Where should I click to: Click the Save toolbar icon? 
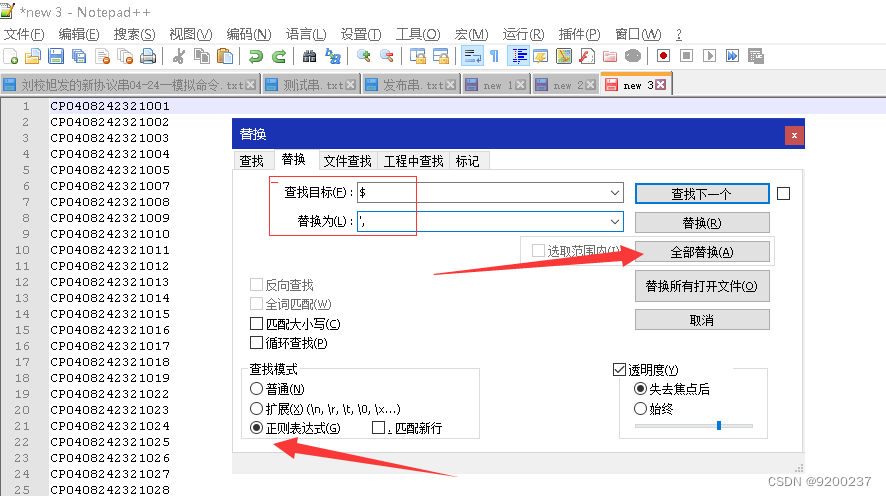click(55, 56)
